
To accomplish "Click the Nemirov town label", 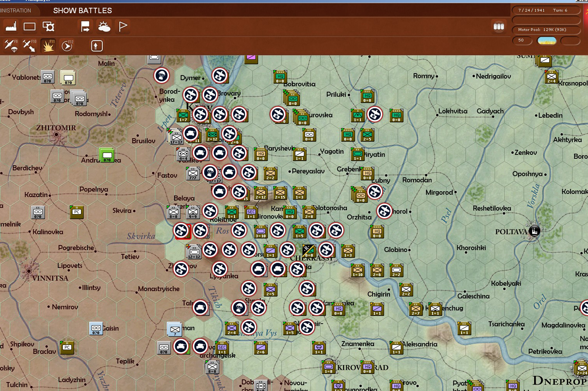I will click(x=65, y=307).
